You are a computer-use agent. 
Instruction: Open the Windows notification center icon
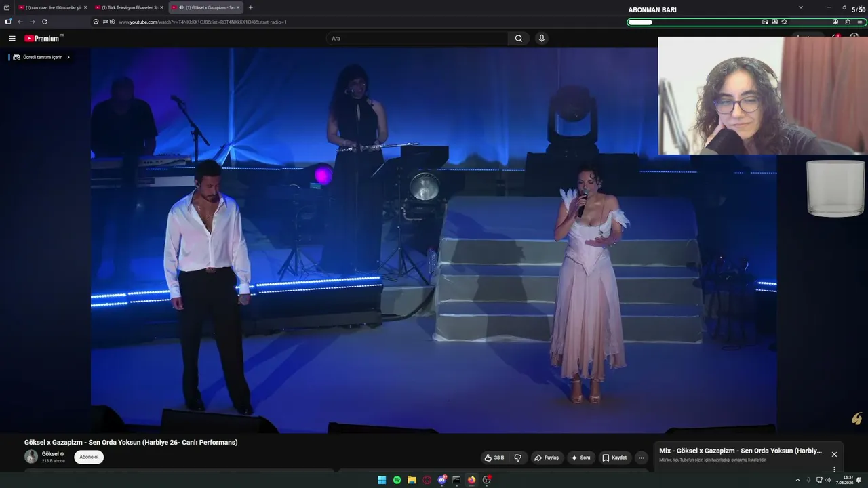click(859, 480)
